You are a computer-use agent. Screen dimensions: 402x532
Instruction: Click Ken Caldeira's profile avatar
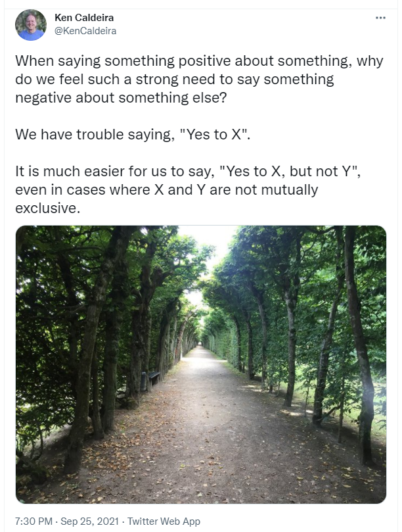click(x=31, y=25)
